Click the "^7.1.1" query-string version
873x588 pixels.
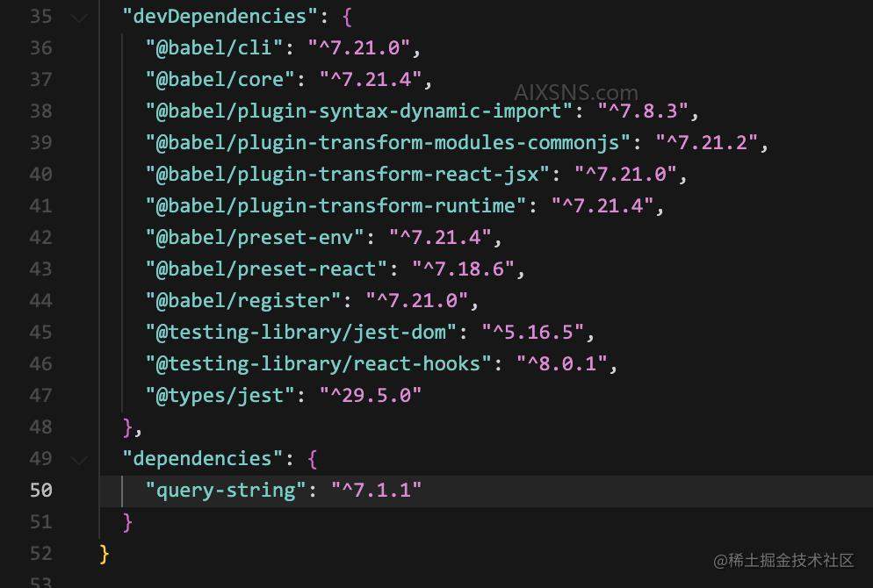tap(377, 491)
